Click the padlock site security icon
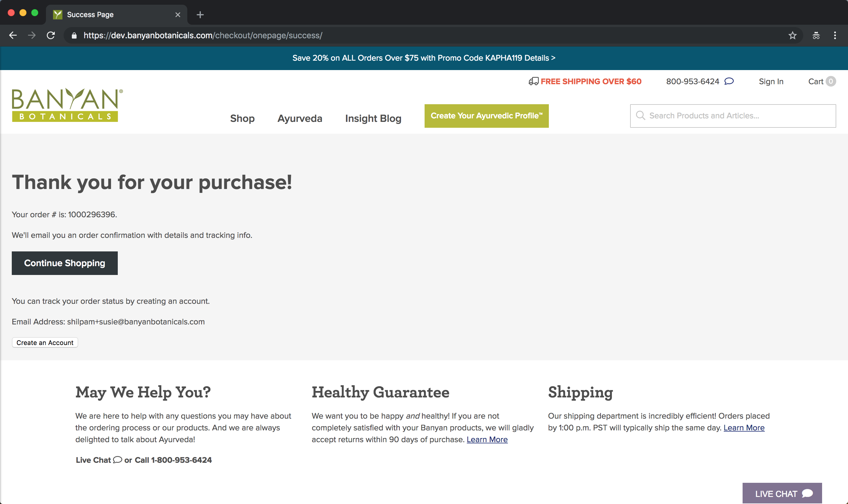The height and width of the screenshot is (504, 848). pyautogui.click(x=74, y=36)
